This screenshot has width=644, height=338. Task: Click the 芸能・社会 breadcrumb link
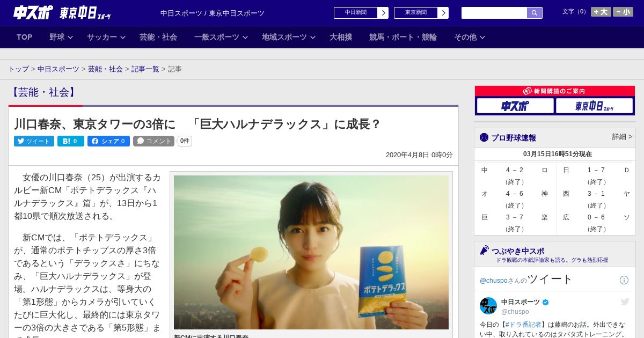105,69
